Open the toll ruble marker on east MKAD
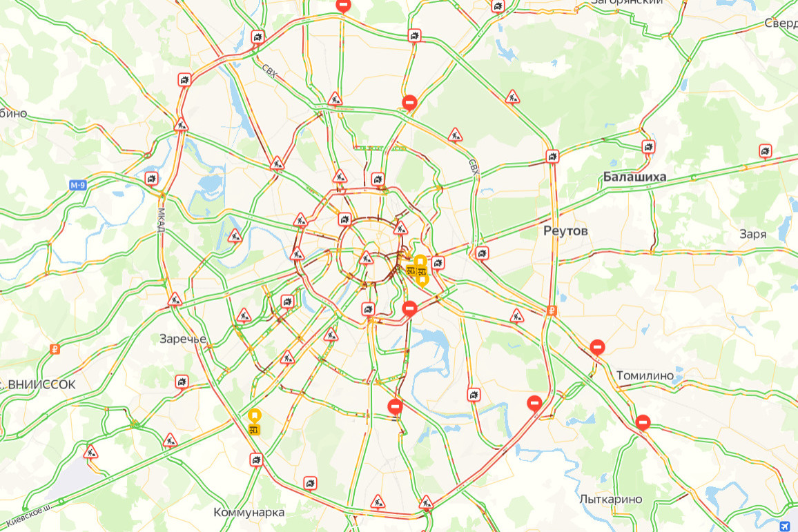798x532 pixels. coord(552,311)
